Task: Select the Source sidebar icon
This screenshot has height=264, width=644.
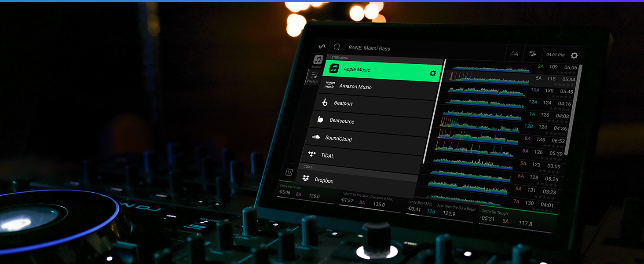Action: 317,61
